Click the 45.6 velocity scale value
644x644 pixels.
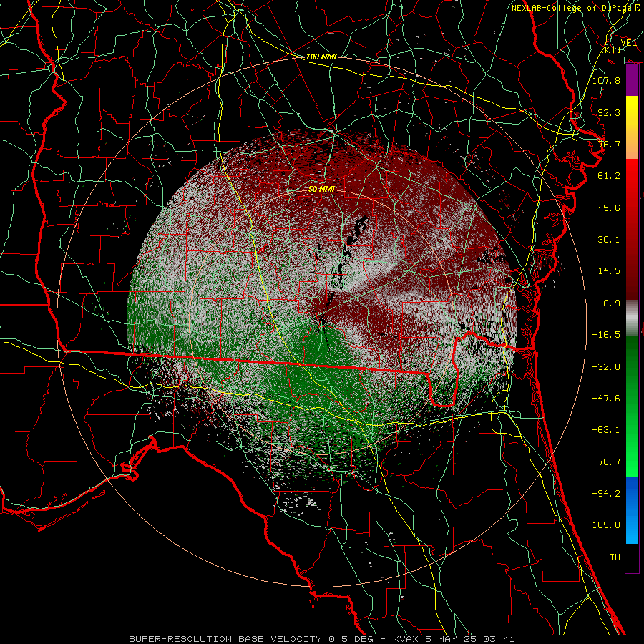point(609,208)
